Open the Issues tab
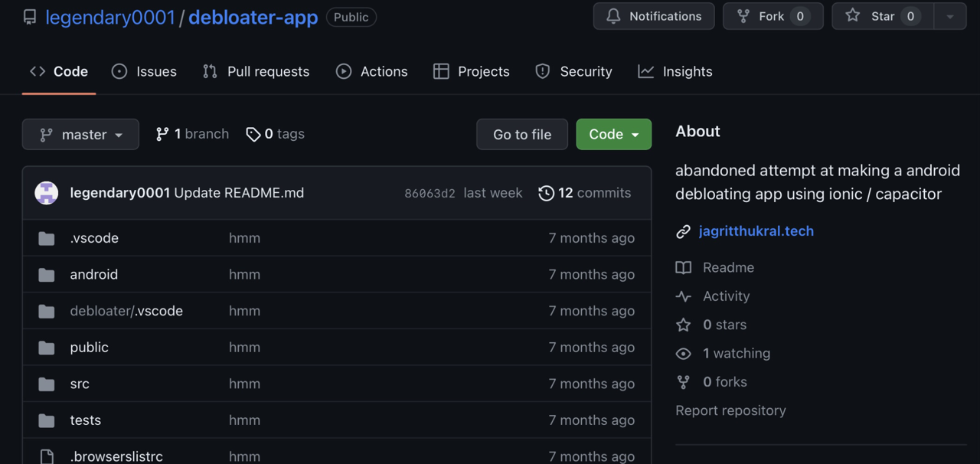 (144, 71)
